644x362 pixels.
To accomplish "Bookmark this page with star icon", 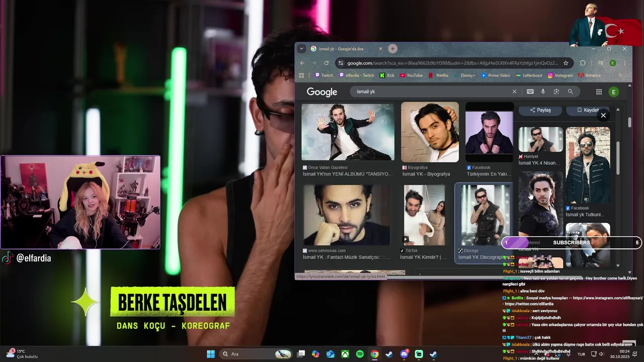I will tap(566, 63).
